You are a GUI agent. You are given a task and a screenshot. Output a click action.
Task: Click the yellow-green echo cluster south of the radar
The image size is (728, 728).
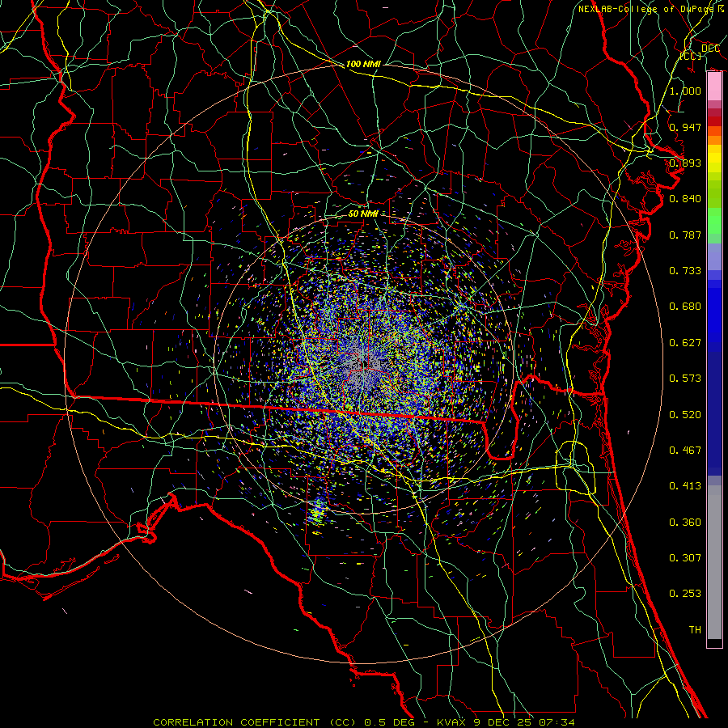(x=317, y=512)
